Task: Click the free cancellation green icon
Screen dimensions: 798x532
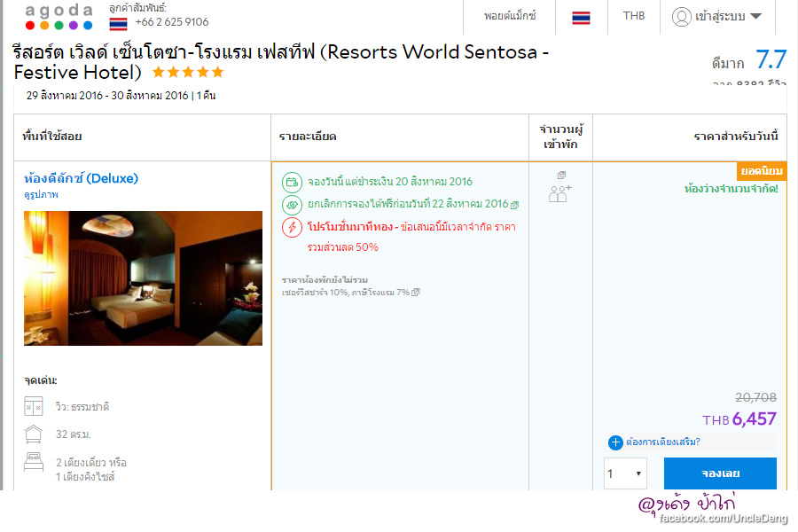Action: [292, 205]
